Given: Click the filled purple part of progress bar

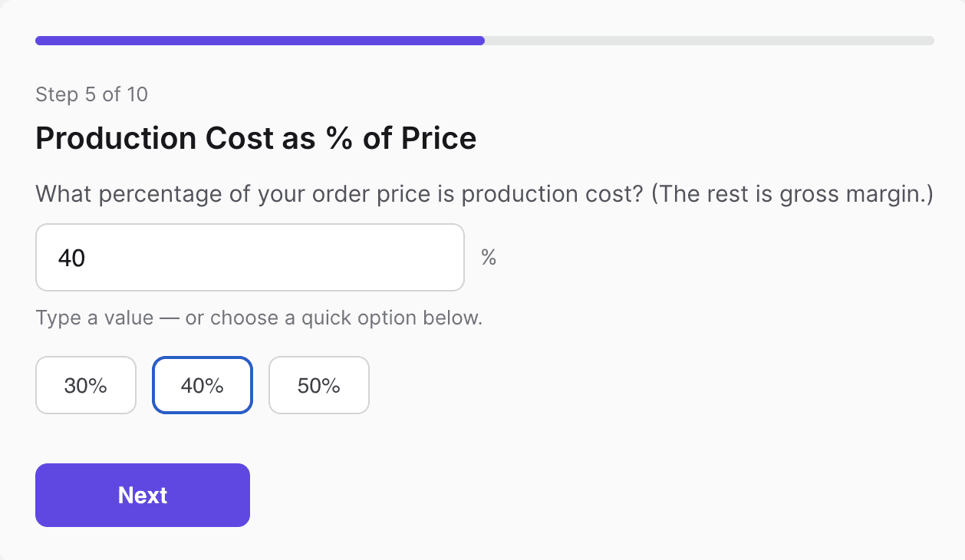Looking at the screenshot, I should coord(259,41).
